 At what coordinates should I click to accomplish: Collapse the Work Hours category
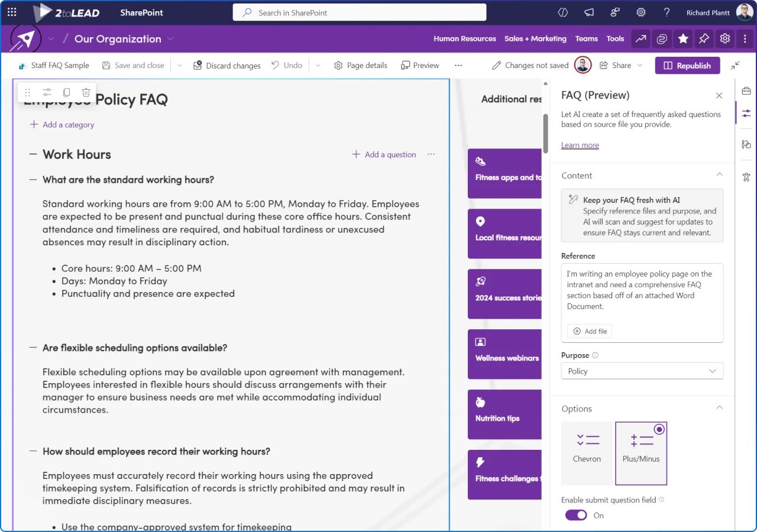(33, 154)
